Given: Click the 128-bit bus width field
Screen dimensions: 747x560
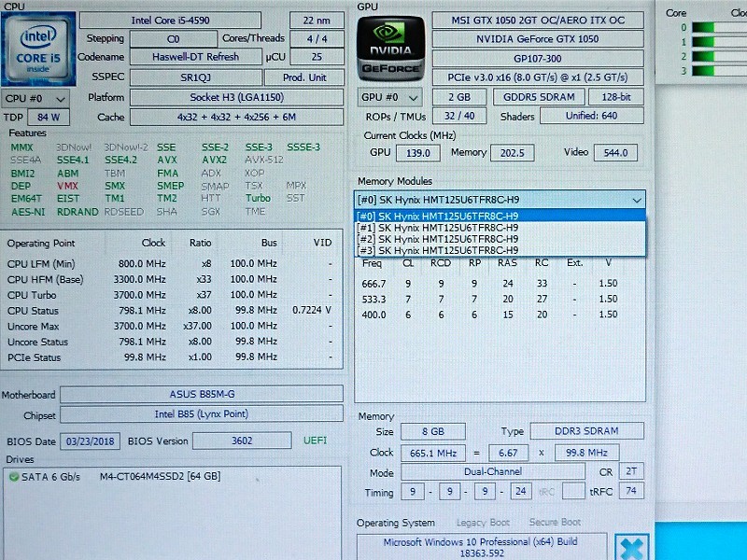Looking at the screenshot, I should click(x=616, y=97).
